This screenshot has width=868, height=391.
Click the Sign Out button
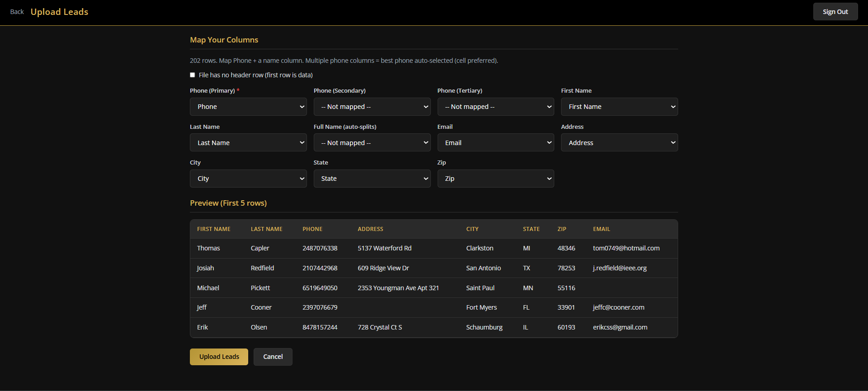click(x=835, y=12)
